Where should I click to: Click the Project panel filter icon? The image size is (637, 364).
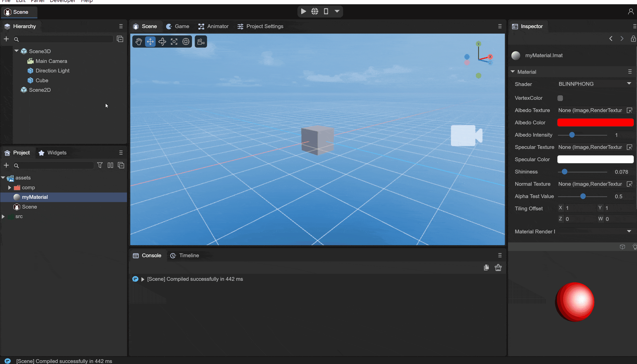point(100,165)
